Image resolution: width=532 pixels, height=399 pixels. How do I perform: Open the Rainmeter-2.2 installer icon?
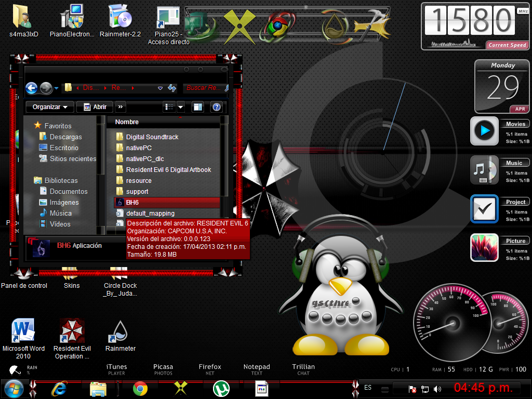120,16
